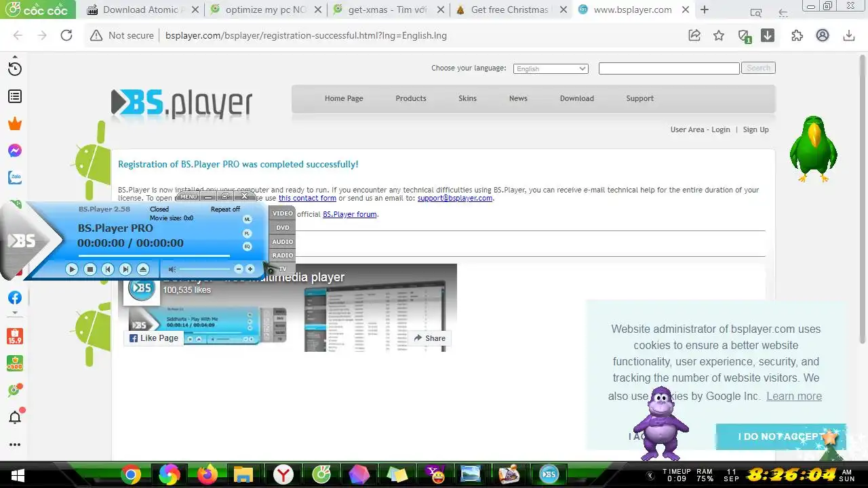Open Messenger icon in sidebar
The width and height of the screenshot is (868, 488).
click(x=15, y=150)
